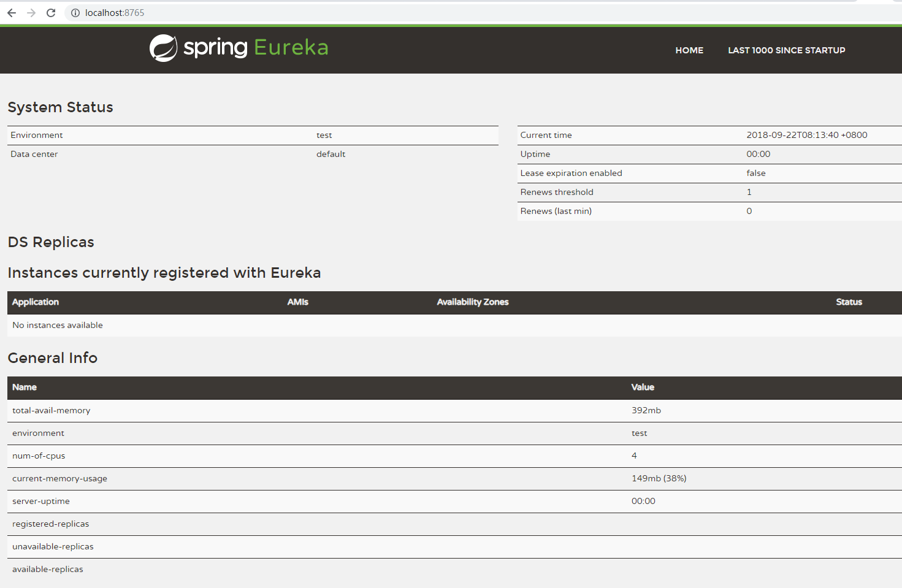The width and height of the screenshot is (902, 588).
Task: Reload the page with the refresh icon
Action: (x=51, y=13)
